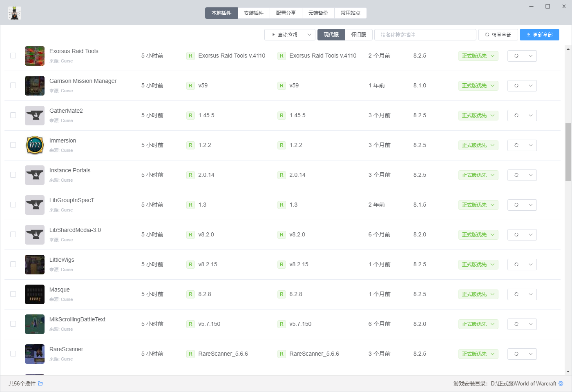Viewport: 572px width, 392px height.
Task: Tick the checkbox for Garrison Mission Manager
Action: click(13, 85)
